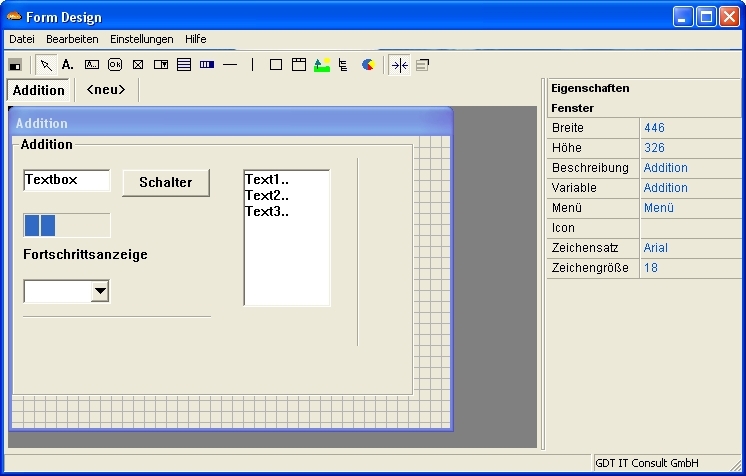Choose the textbox control tool in the toolbar

[x=92, y=65]
